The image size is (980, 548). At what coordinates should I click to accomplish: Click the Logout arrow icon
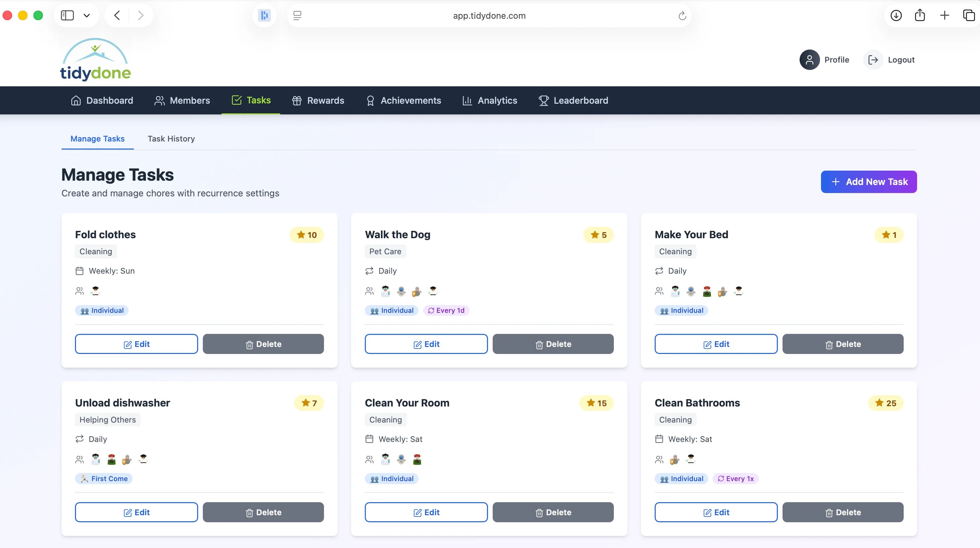tap(873, 60)
